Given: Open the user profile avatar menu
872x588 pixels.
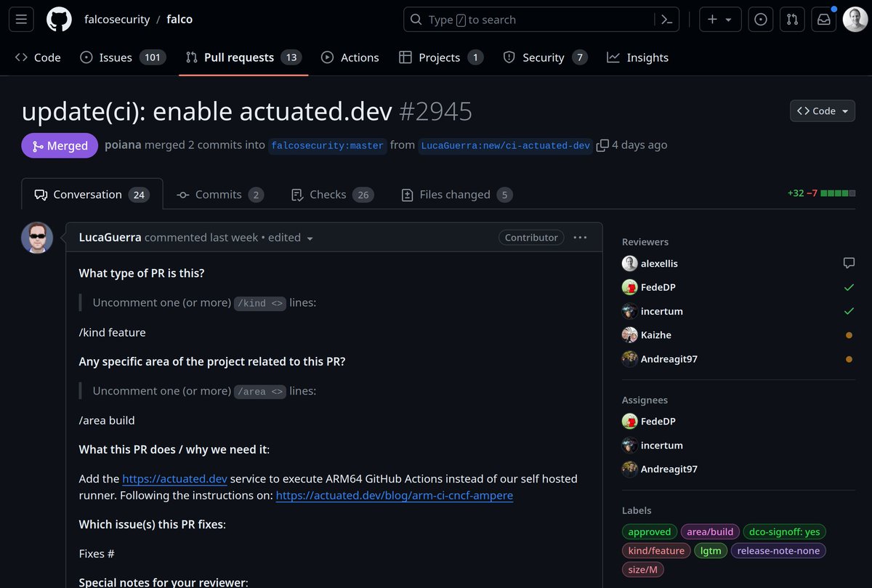Looking at the screenshot, I should pyautogui.click(x=855, y=20).
